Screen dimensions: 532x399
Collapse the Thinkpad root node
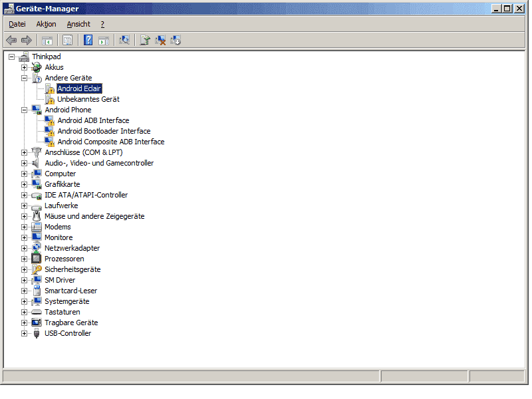pyautogui.click(x=11, y=57)
